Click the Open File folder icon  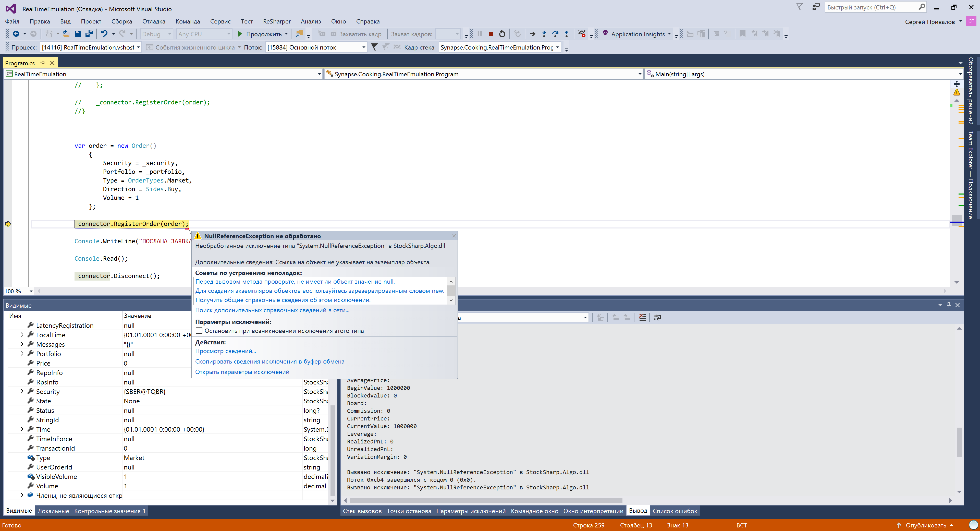(66, 34)
